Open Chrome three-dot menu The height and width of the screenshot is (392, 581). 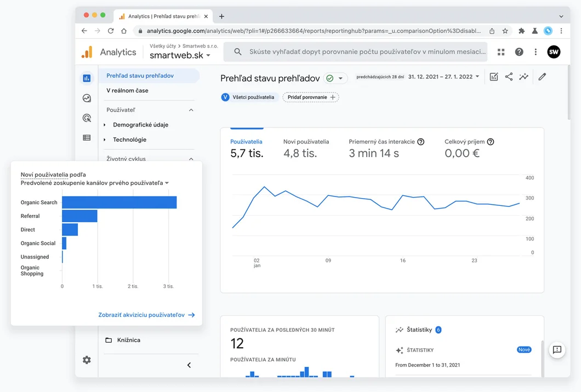coord(561,31)
